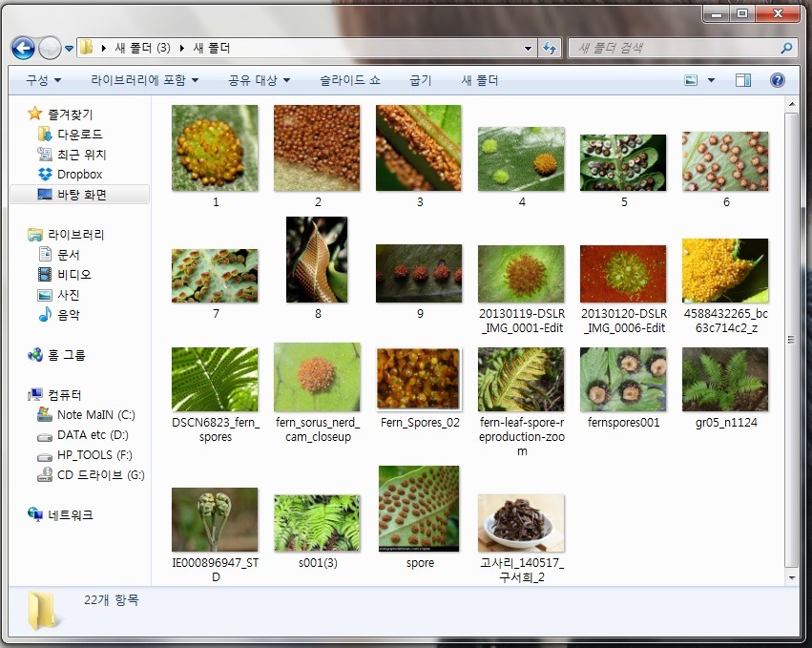
Task: Select the DSCN6823_fern_spores thumbnail
Action: coord(215,380)
